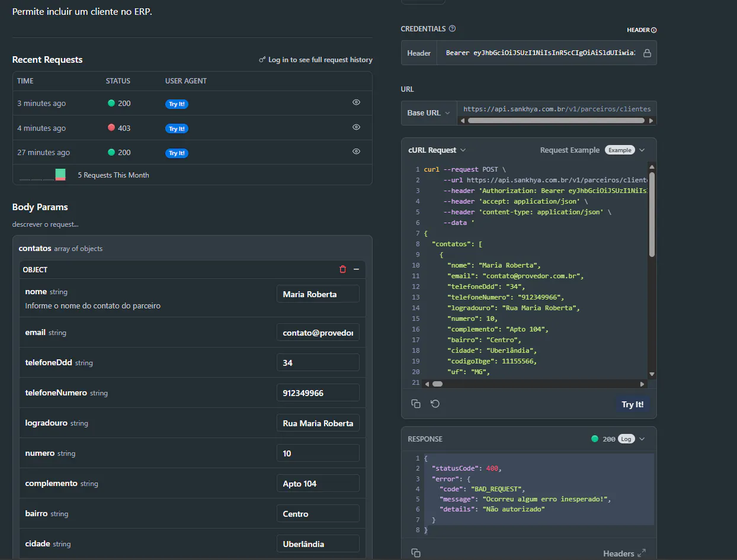Show the request from 3 minutes ago via the eye icon
This screenshot has width=737, height=560.
point(356,102)
